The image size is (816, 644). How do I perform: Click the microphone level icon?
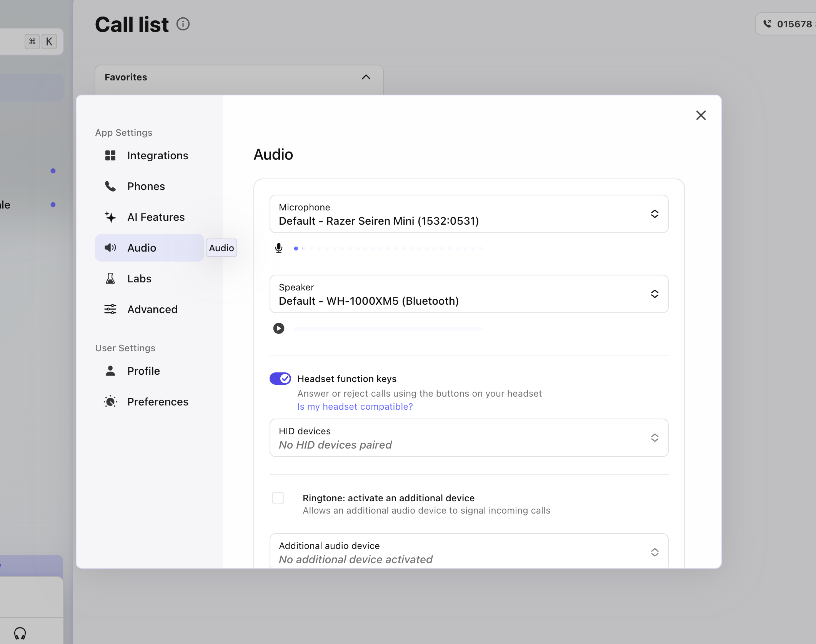(x=279, y=248)
